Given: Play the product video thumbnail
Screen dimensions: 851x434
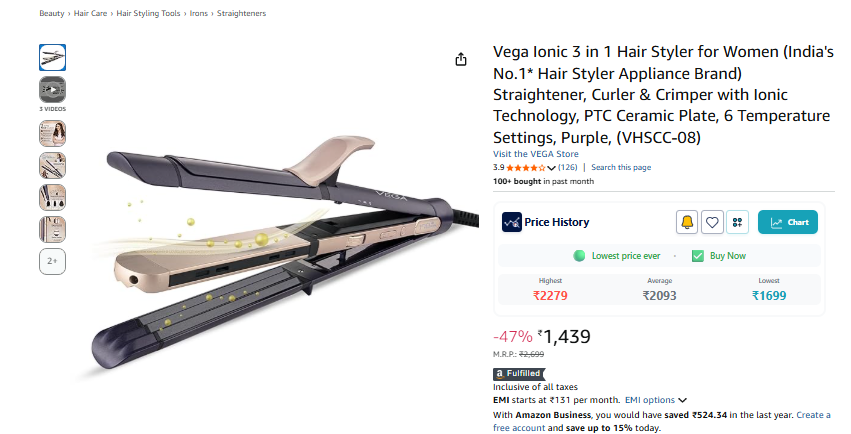Looking at the screenshot, I should coord(52,90).
